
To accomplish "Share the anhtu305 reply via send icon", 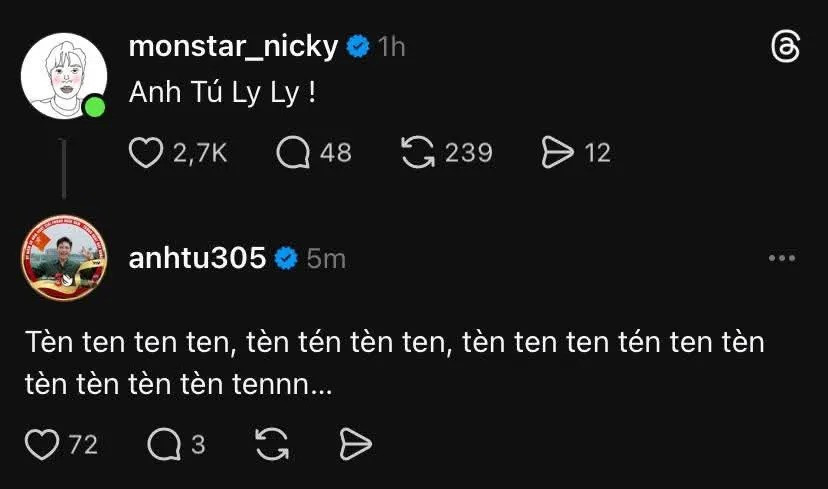I will tap(355, 445).
